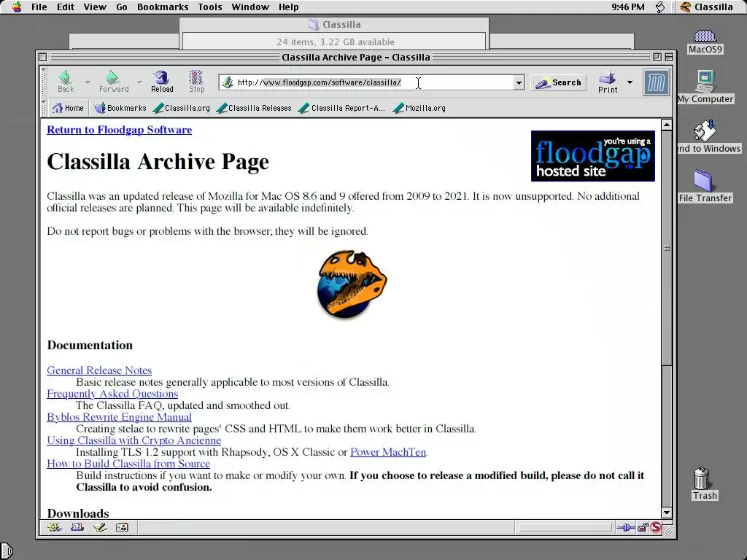Viewport: 747px width, 560px height.
Task: Open the Back button history arrow
Action: click(x=88, y=82)
